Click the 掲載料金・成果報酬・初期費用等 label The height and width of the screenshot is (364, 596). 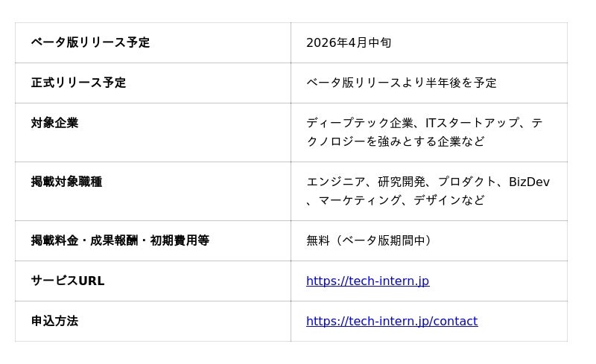(x=119, y=240)
